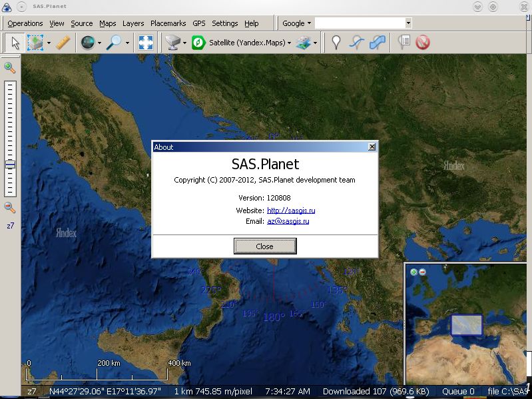The width and height of the screenshot is (532, 399).
Task: Click the red hide placemarks icon
Action: pos(423,43)
